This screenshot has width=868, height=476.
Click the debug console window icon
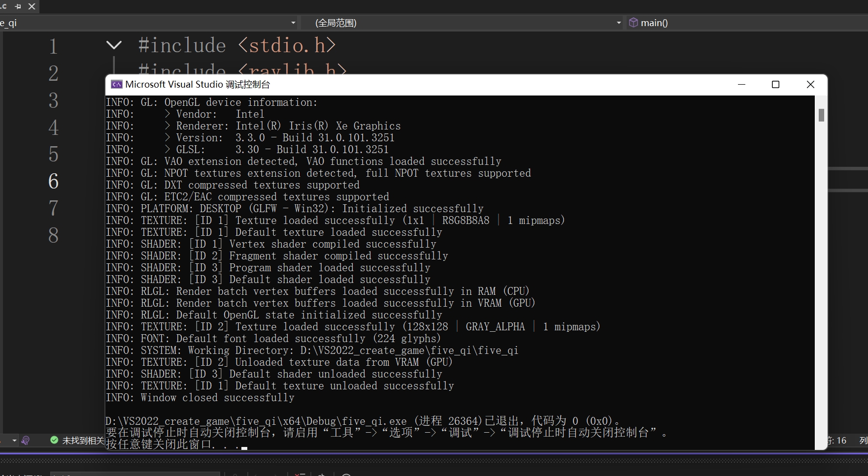pos(117,84)
